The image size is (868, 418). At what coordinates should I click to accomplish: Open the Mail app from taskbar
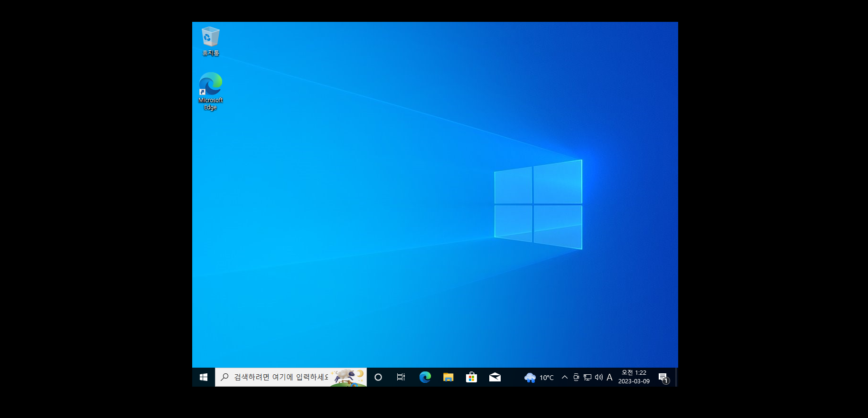pyautogui.click(x=495, y=377)
